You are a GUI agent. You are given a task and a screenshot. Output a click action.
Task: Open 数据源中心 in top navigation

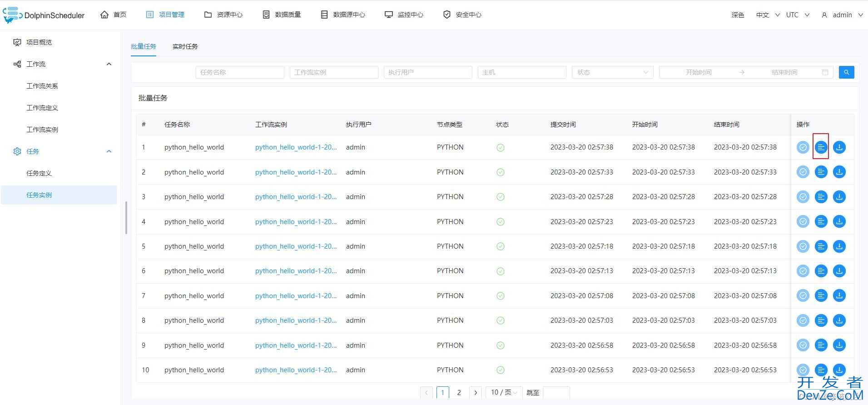[343, 15]
